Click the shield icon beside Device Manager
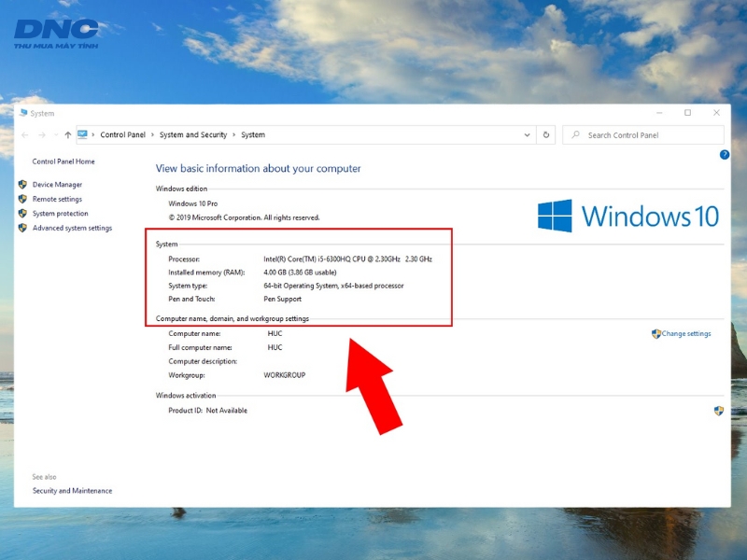Screen dimensions: 747x560 pyautogui.click(x=22, y=184)
